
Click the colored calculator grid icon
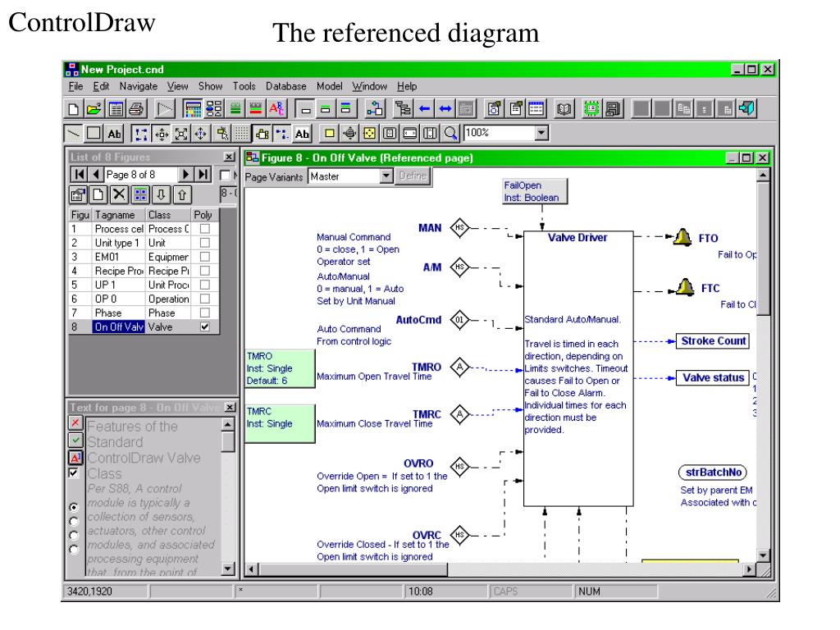point(192,109)
